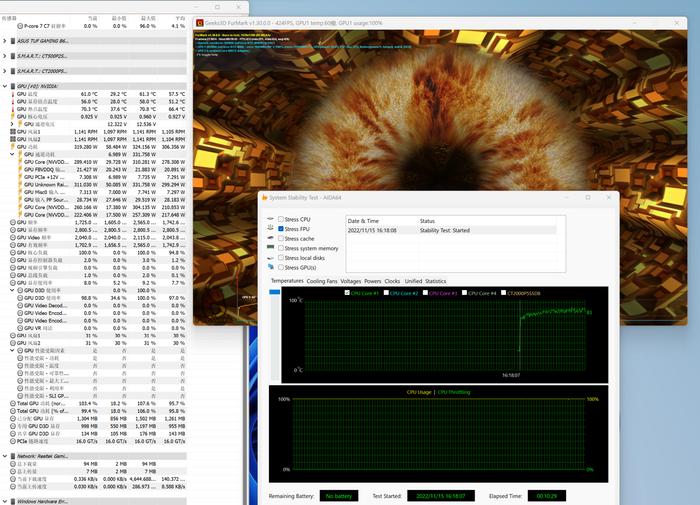The height and width of the screenshot is (505, 700).
Task: Uncheck the Stress FPU checkbox
Action: (x=281, y=229)
